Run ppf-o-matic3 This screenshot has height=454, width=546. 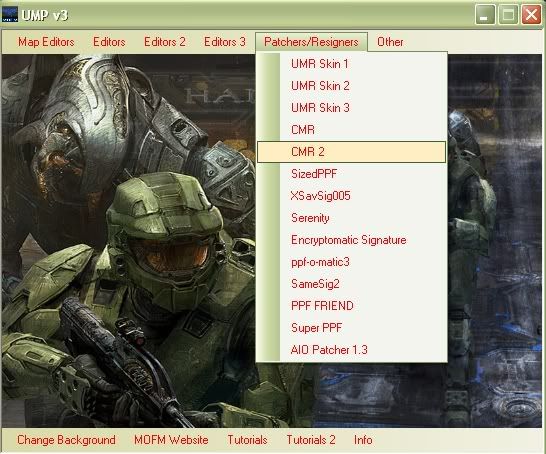pos(351,262)
